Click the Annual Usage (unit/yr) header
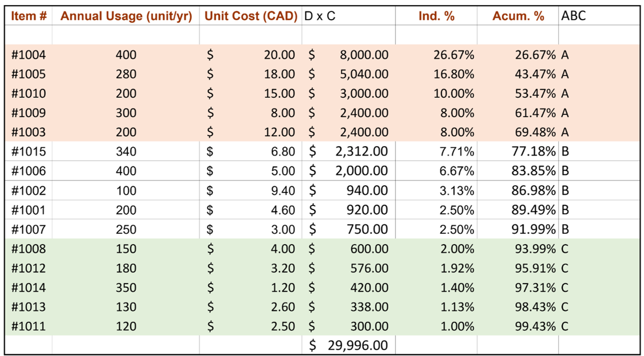This screenshot has width=644, height=356. coord(127,16)
